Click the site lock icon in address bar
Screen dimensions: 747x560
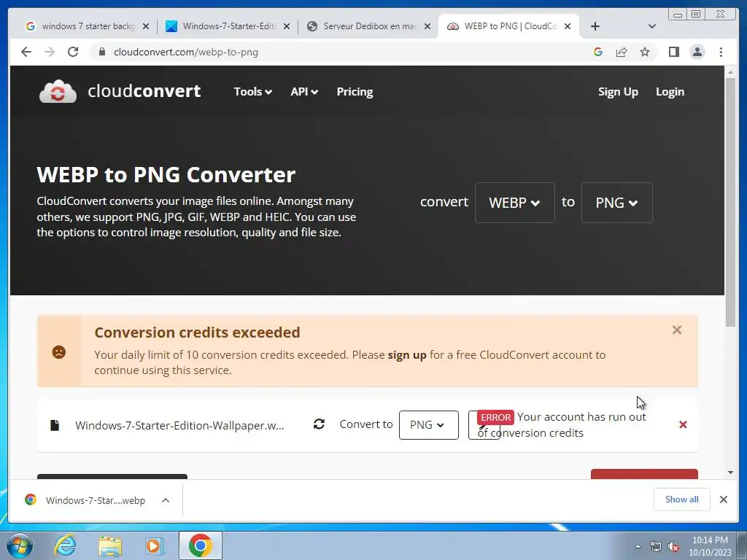click(x=101, y=52)
